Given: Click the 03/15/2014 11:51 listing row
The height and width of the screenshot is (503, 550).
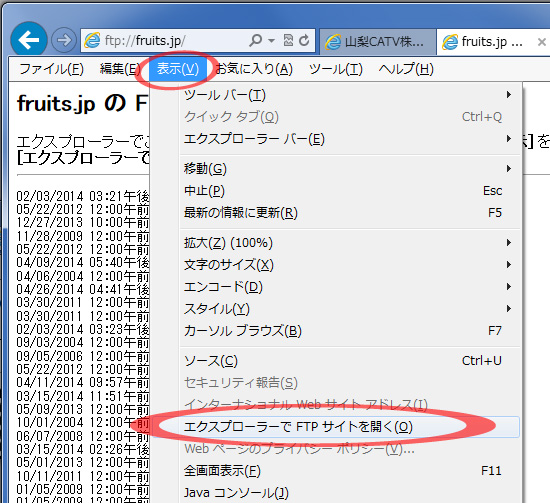Looking at the screenshot, I should 83,396.
